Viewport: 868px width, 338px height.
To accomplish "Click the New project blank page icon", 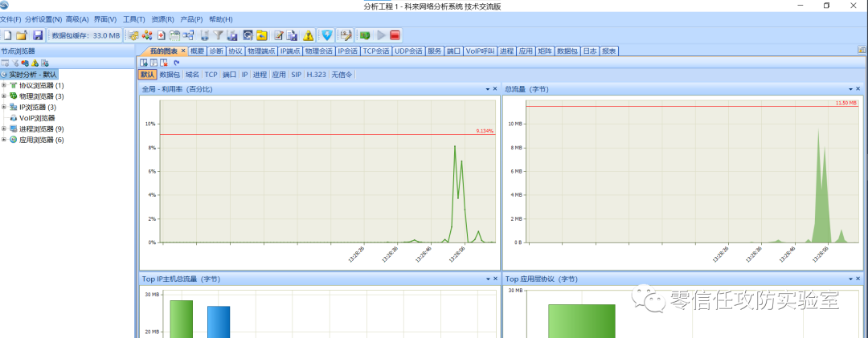I will (7, 35).
